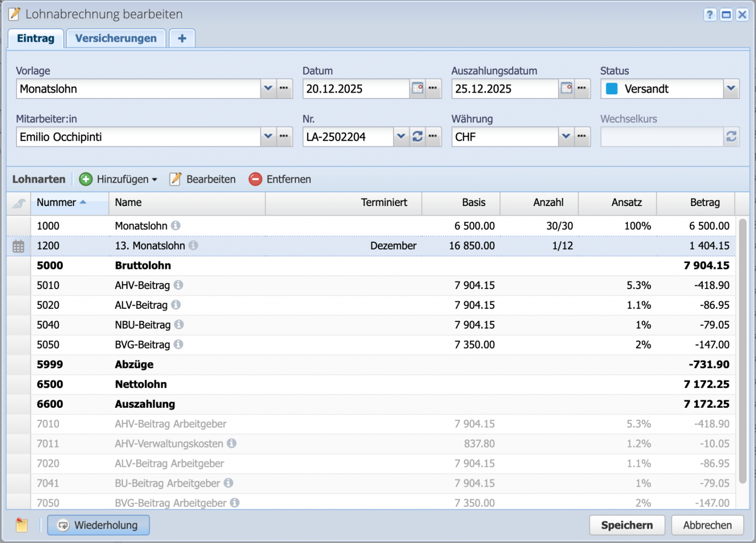Open the Währung currency dropdown
756x543 pixels.
[566, 137]
